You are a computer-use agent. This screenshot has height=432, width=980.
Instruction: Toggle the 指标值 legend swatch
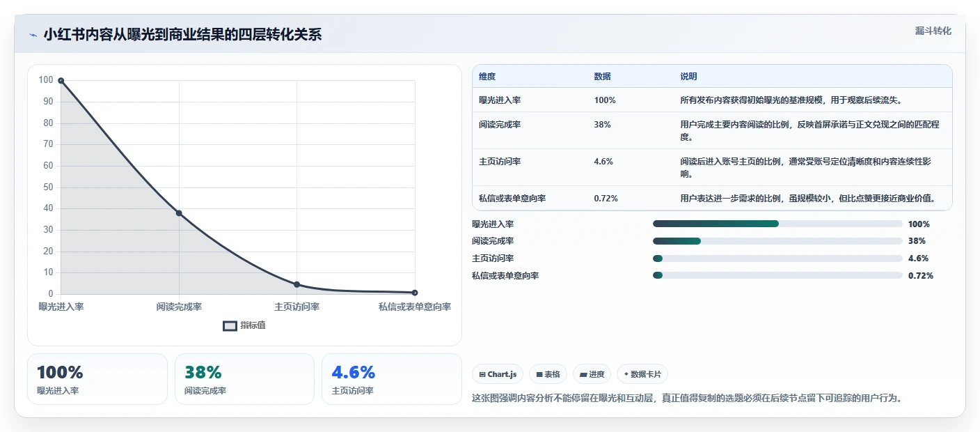point(230,325)
